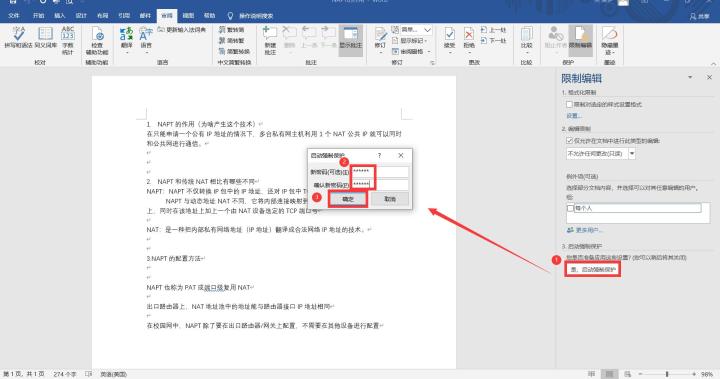
Task: Add a New Comment (新建批注)
Action: pos(270,40)
